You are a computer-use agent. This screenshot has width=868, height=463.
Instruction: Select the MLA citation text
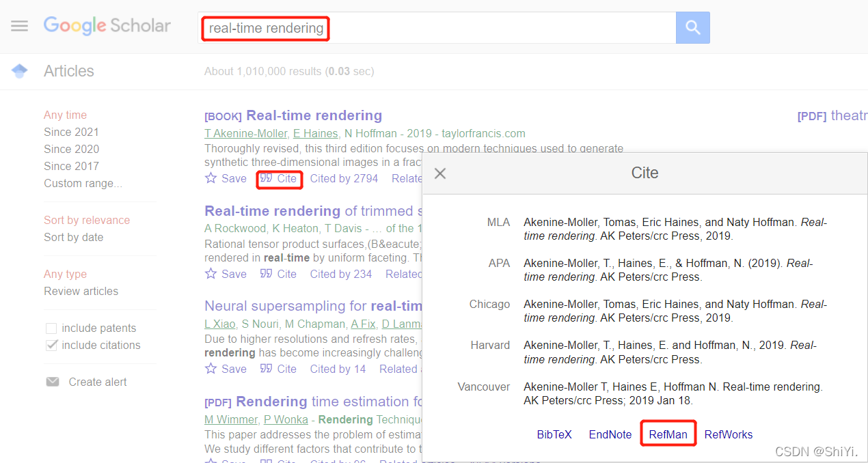point(675,229)
